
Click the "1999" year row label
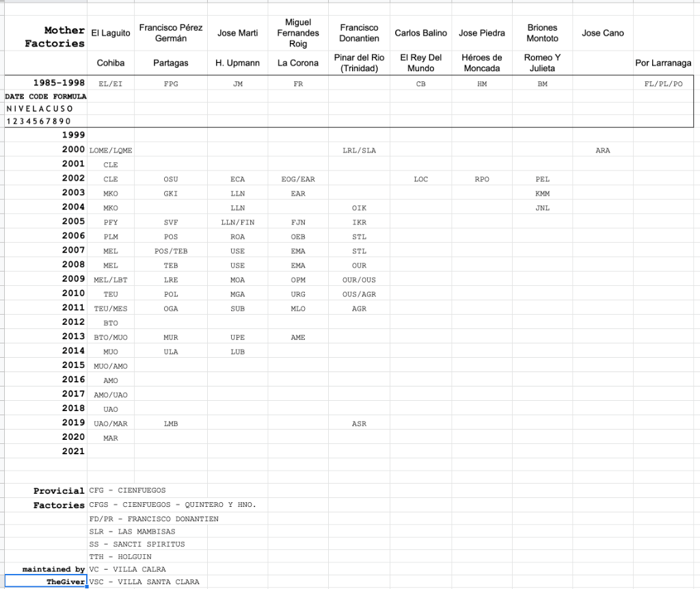click(46, 135)
